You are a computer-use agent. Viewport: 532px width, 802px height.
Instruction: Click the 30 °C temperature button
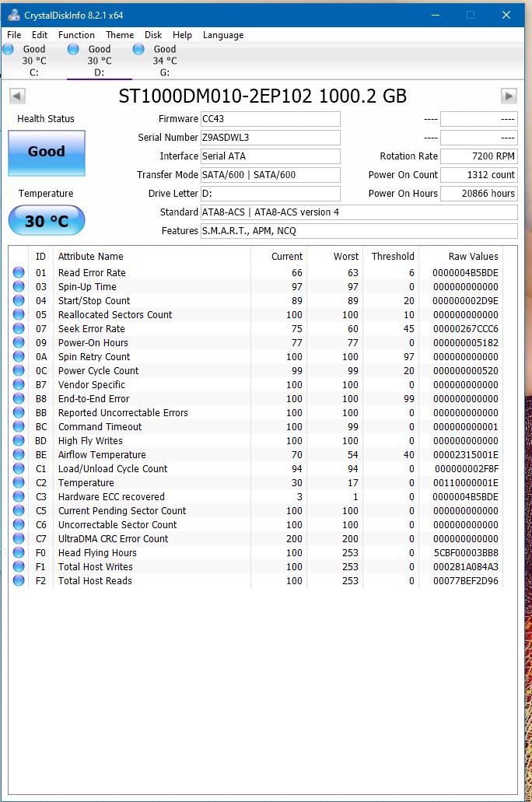click(47, 220)
